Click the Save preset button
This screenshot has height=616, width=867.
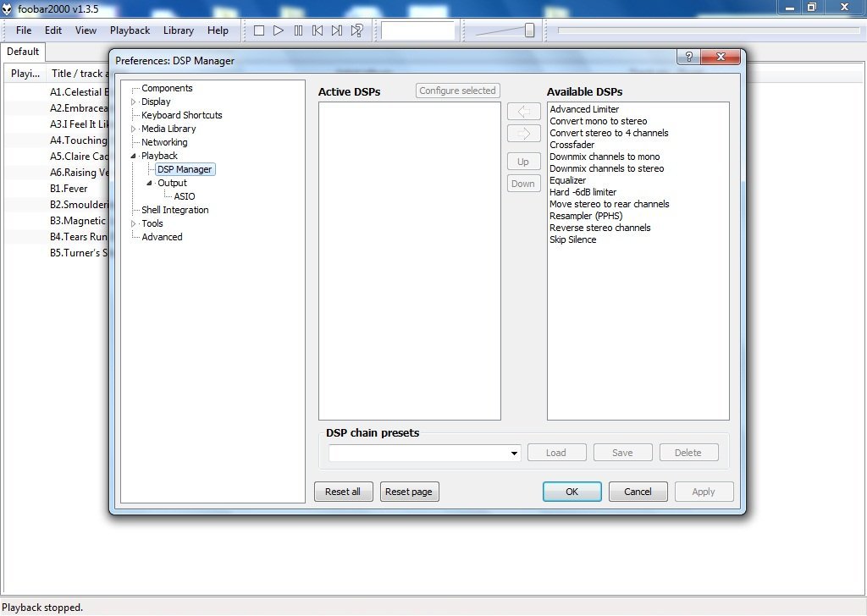click(x=622, y=453)
